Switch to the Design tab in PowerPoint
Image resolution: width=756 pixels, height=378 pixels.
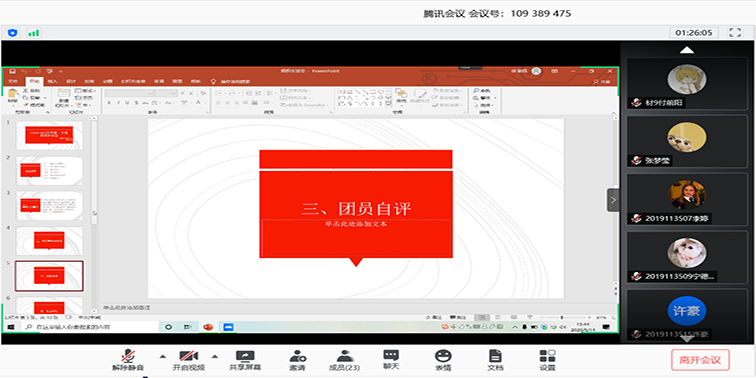point(71,81)
